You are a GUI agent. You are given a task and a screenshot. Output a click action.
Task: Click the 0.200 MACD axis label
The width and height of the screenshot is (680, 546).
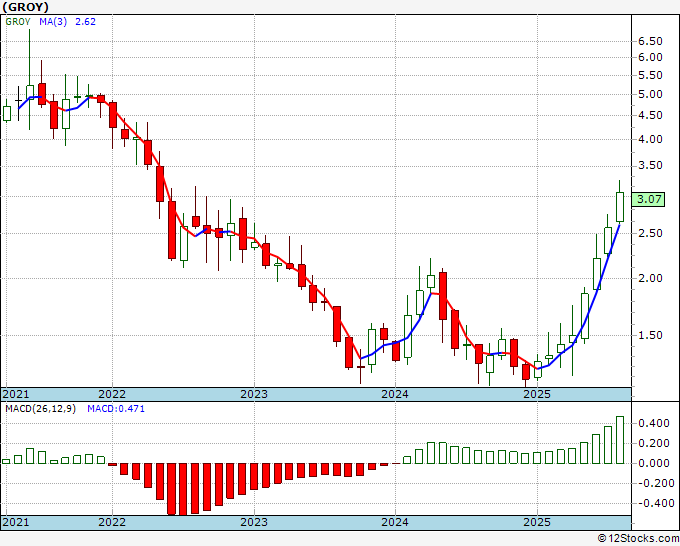tap(654, 443)
